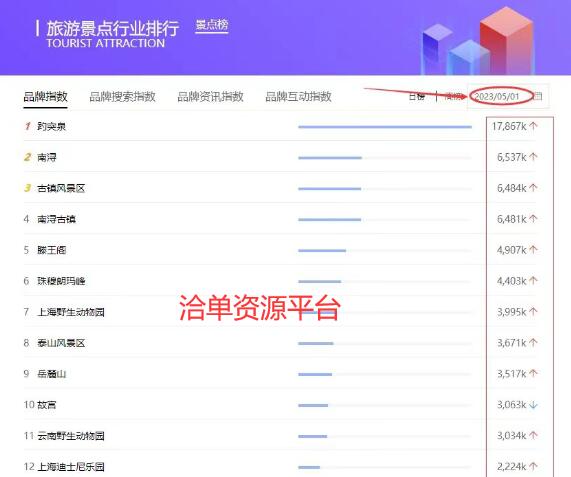Open the 滕王阁 entry
Image resolution: width=571 pixels, height=477 pixels.
(x=51, y=250)
